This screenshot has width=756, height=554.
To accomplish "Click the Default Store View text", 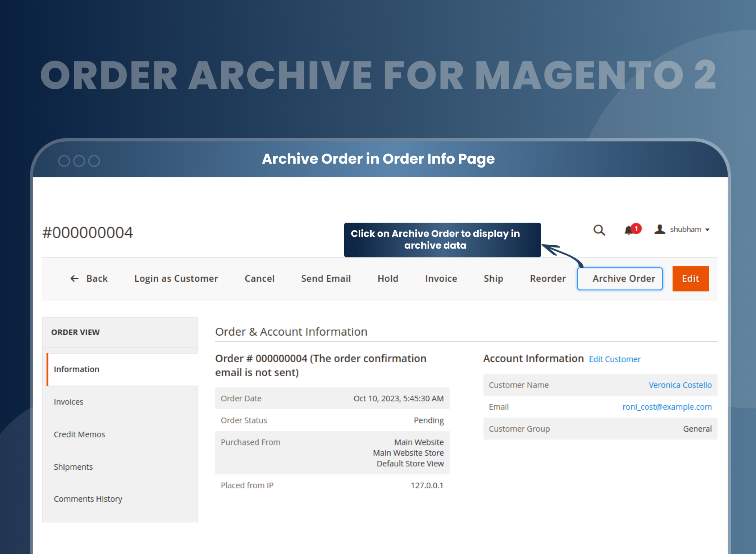I will tap(410, 464).
